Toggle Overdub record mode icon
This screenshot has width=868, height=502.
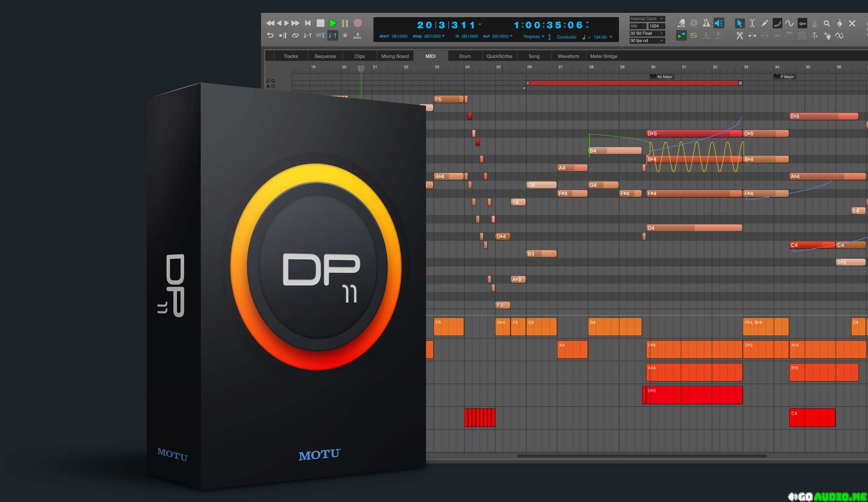(345, 36)
